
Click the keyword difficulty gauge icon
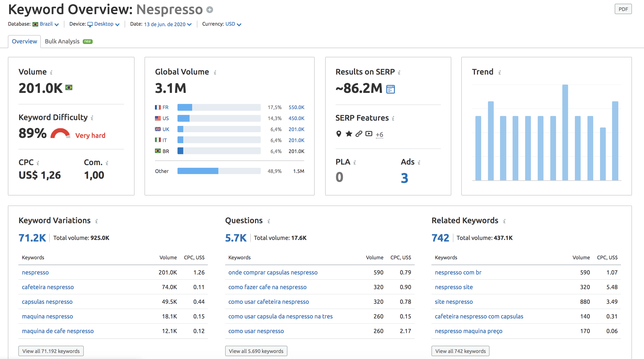pyautogui.click(x=60, y=133)
